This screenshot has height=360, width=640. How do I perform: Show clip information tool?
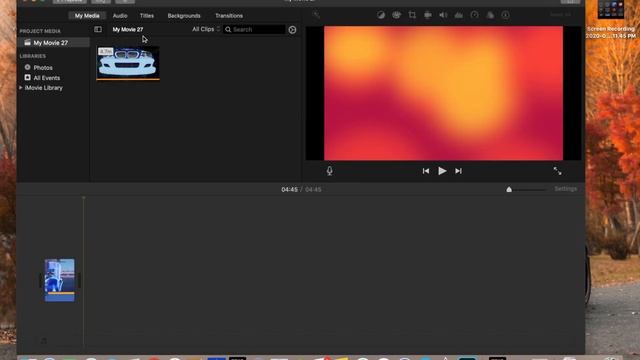pyautogui.click(x=505, y=15)
